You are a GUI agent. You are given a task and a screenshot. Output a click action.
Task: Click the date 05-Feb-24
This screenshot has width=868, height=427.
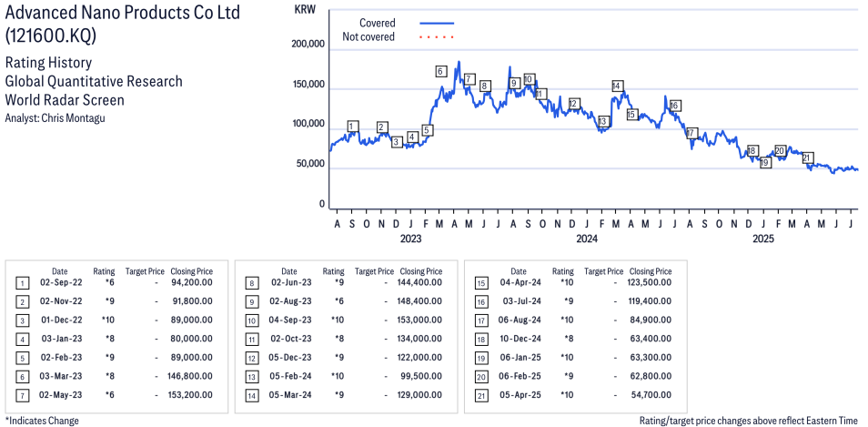pyautogui.click(x=290, y=376)
